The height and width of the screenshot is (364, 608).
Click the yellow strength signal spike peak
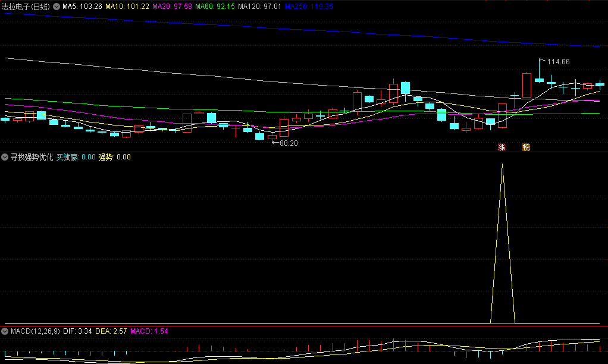pos(503,165)
